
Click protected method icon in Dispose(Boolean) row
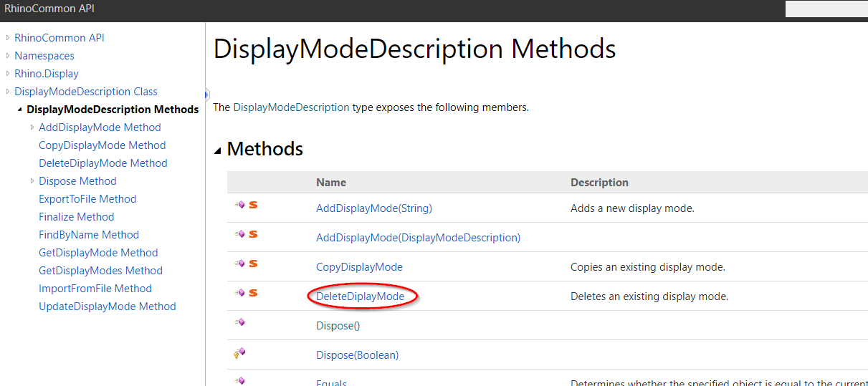(x=239, y=352)
